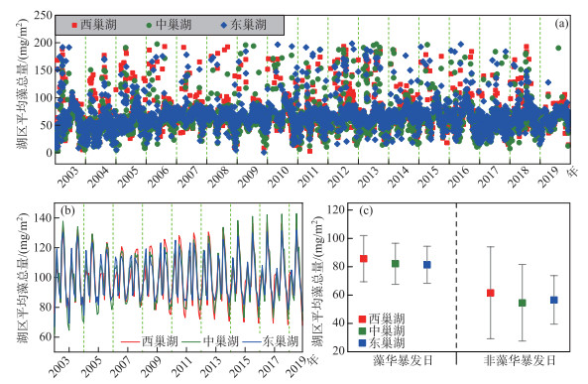
Task: Click the red 西巢湖 bloom-day mean marker
Action: pyautogui.click(x=363, y=259)
